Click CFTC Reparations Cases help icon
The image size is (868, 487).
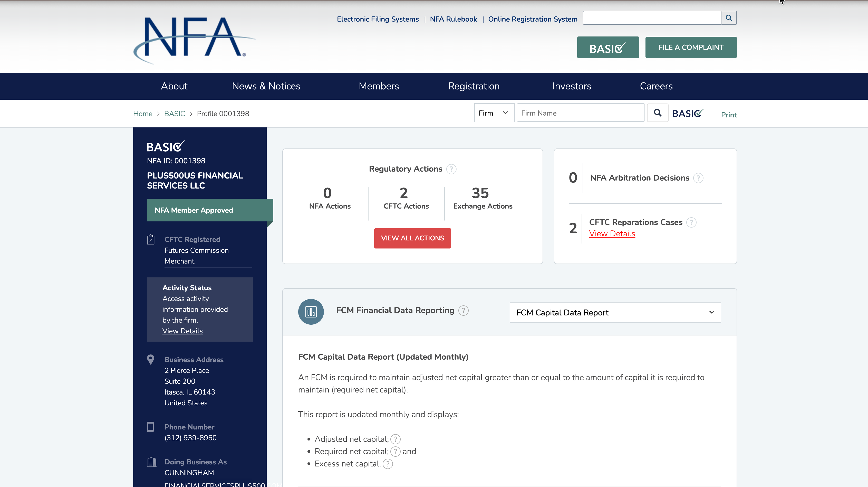click(691, 222)
